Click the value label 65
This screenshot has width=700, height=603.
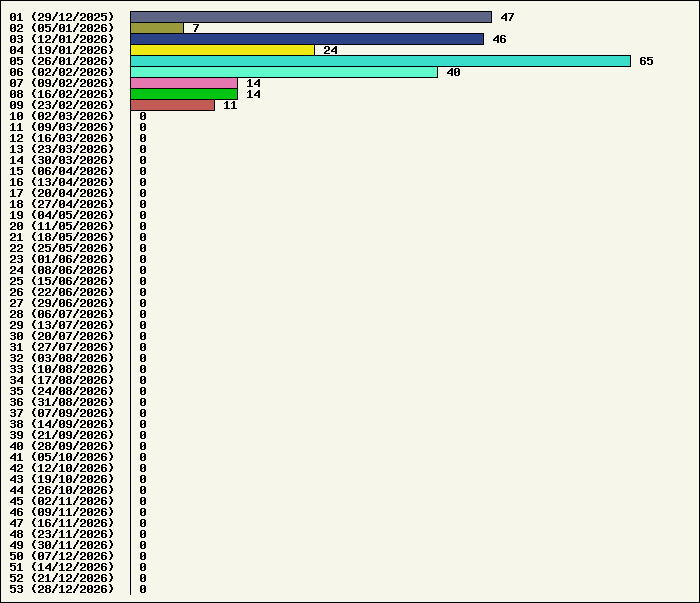(x=646, y=61)
